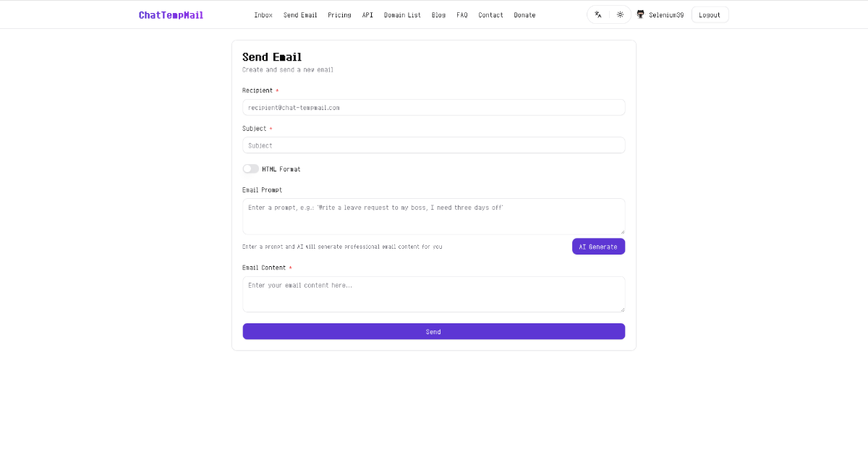Open the language translation switcher
Screen dimensions: 868x452
coord(598,14)
